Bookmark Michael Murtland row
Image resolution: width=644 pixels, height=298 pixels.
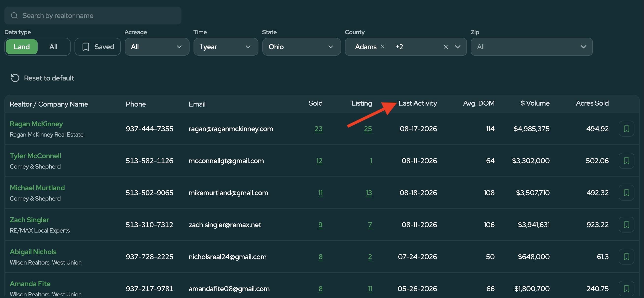(626, 193)
